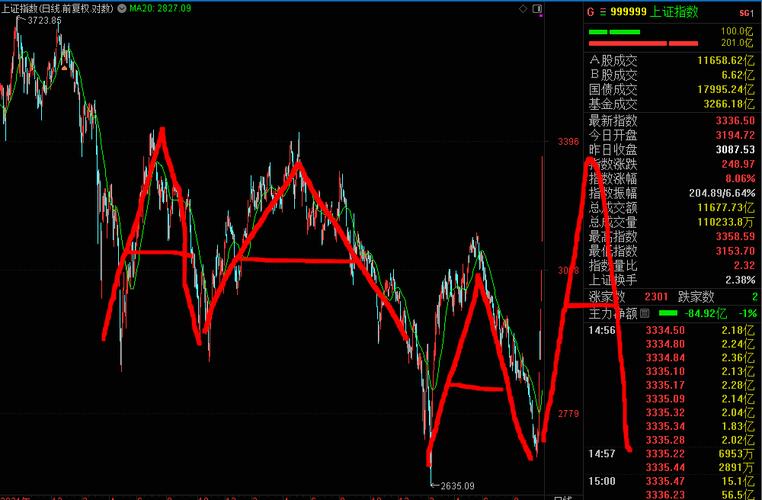The image size is (762, 500).
Task: Click the 涨家数 count 2301
Action: coord(655,296)
